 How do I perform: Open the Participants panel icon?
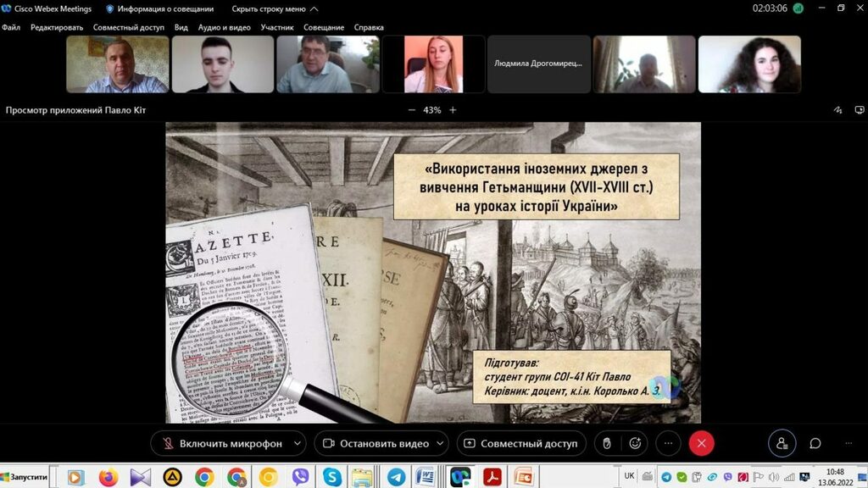coord(782,443)
